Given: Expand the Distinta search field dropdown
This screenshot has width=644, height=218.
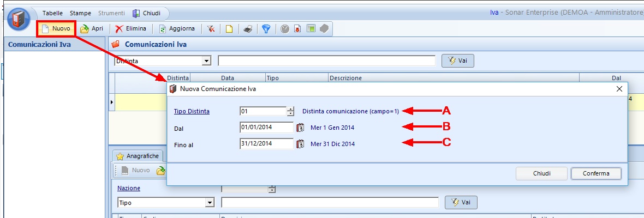Looking at the screenshot, I should tap(206, 61).
